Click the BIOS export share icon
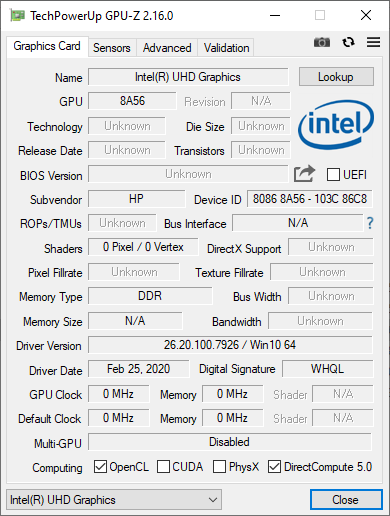Screen dimensions: 390x516 304,174
